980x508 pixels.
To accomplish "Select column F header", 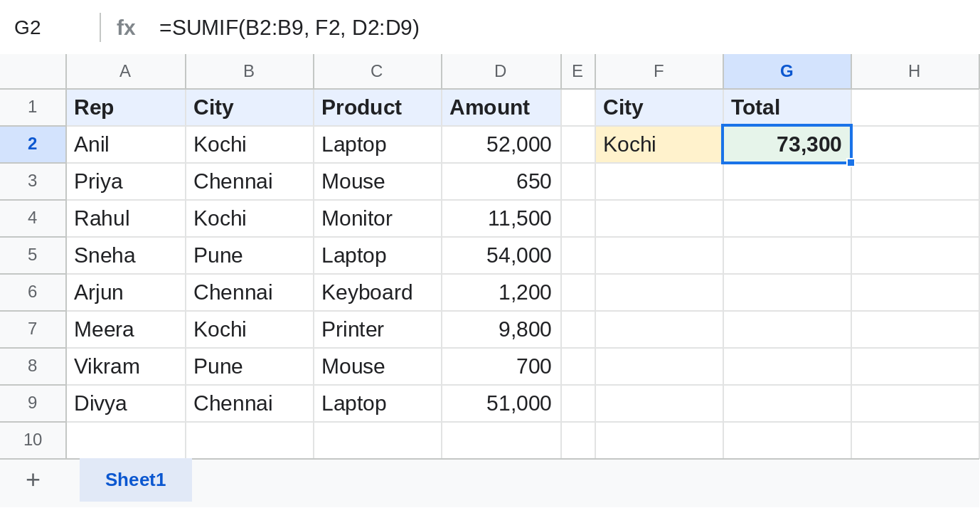I will 659,71.
